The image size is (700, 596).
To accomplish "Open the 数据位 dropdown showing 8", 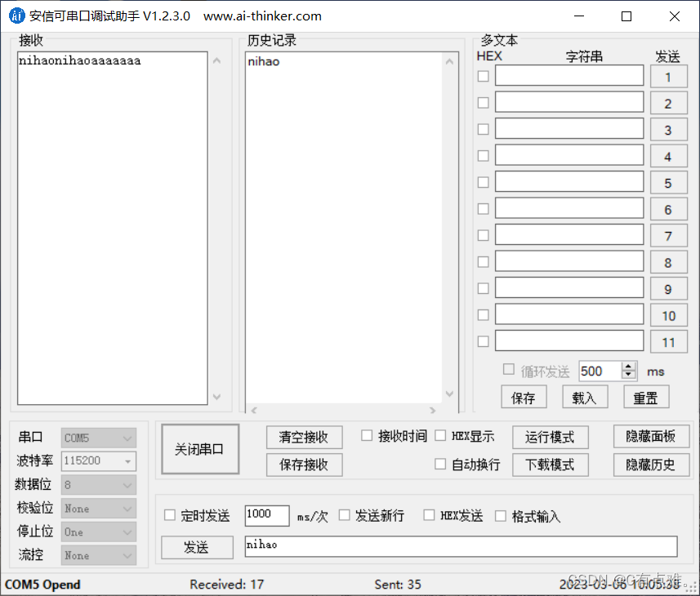I will coord(99,485).
